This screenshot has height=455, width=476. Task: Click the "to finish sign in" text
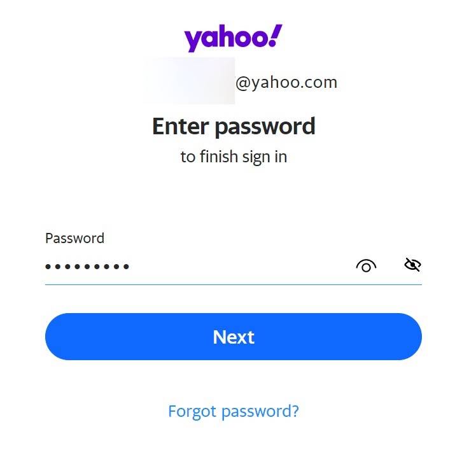pos(234,157)
